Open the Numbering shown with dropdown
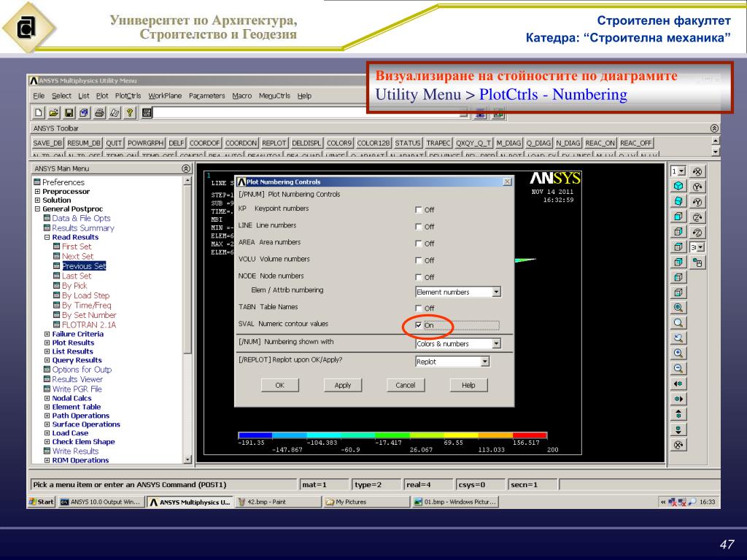747x560 pixels. [458, 344]
